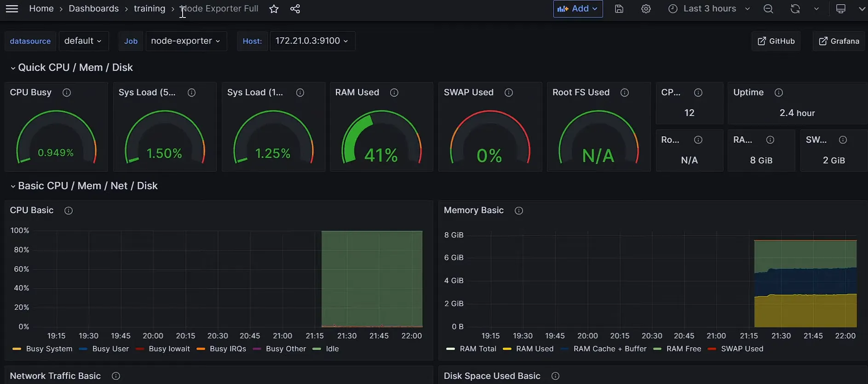Open dashboard settings gear
Image resolution: width=868 pixels, height=384 pixels.
(x=646, y=9)
